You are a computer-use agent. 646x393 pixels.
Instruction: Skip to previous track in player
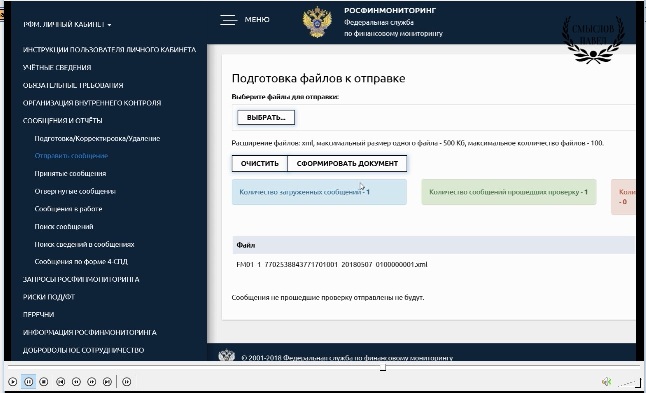tap(61, 382)
